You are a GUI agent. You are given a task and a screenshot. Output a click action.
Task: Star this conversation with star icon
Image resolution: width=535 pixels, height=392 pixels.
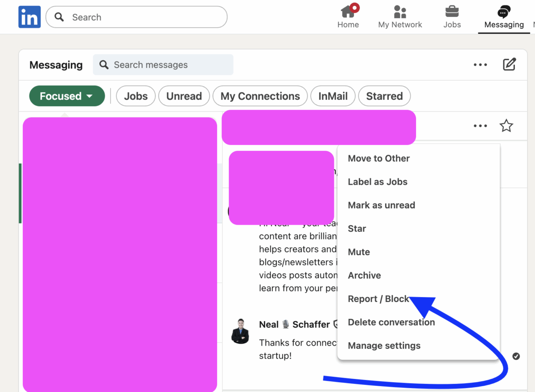click(x=506, y=126)
